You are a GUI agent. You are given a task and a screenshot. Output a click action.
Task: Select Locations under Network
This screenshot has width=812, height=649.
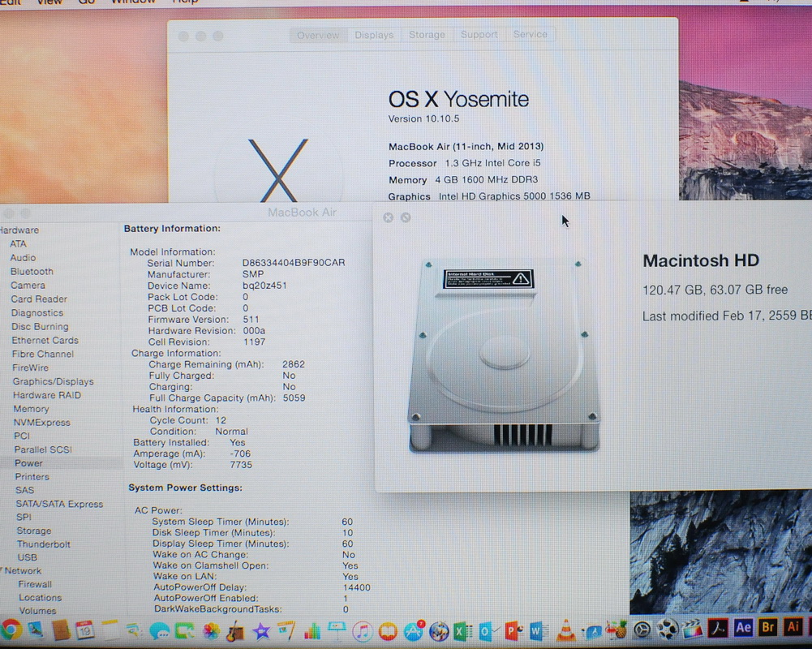click(x=40, y=598)
